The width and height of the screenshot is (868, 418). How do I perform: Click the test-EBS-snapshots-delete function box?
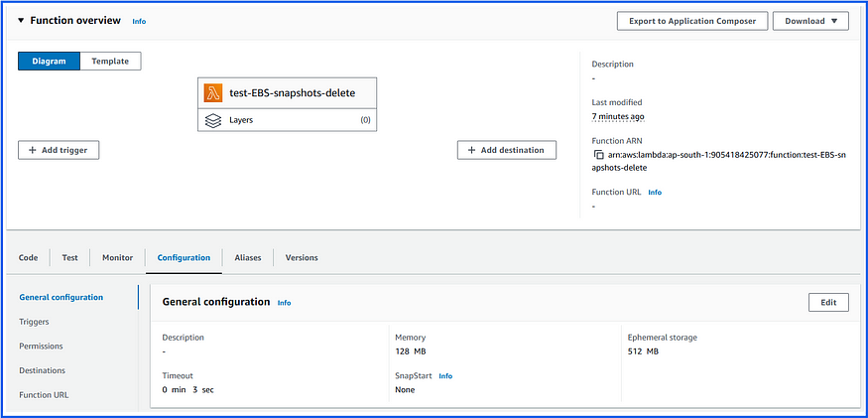[x=288, y=93]
